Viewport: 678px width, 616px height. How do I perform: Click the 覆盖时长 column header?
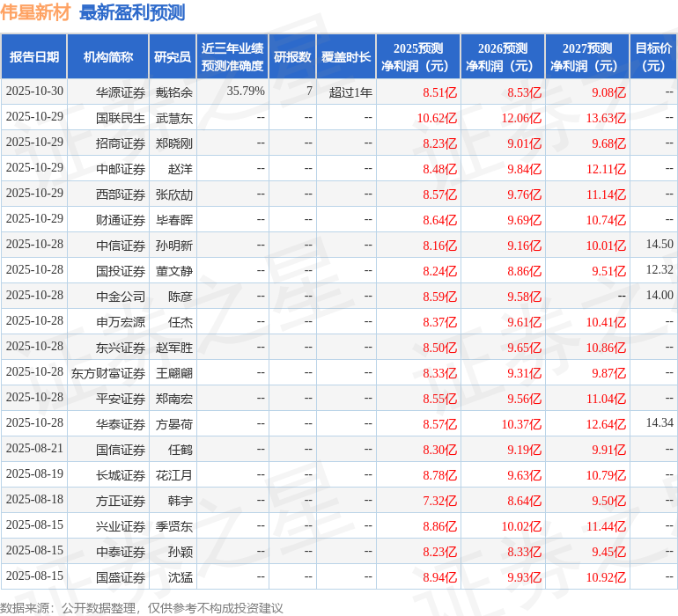(x=346, y=57)
